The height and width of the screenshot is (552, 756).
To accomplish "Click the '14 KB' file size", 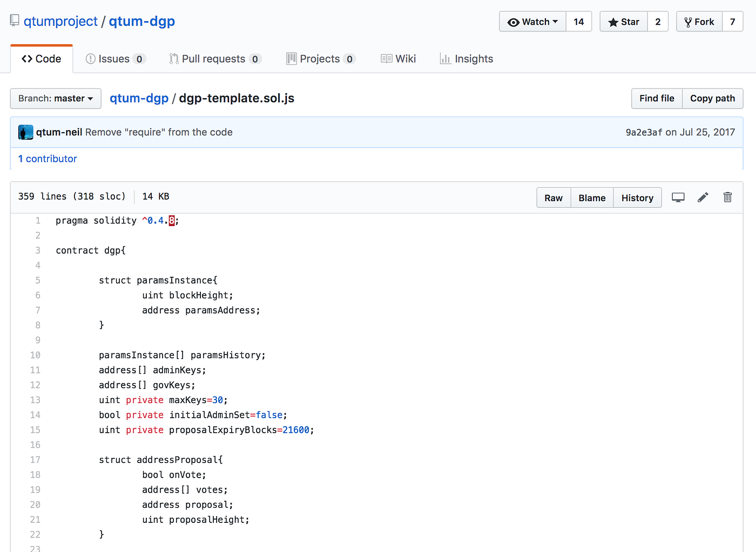I will 156,196.
